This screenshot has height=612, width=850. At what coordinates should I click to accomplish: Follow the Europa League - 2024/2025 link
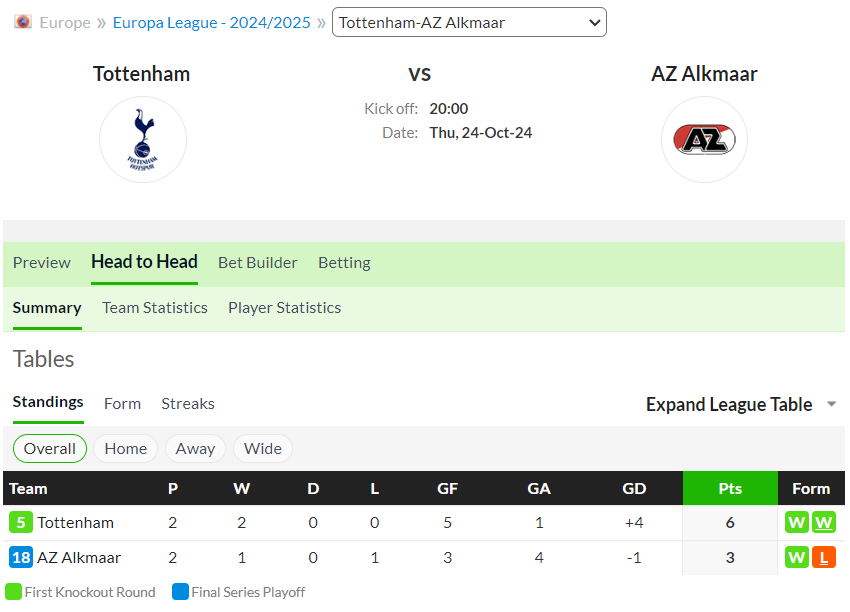pos(211,23)
